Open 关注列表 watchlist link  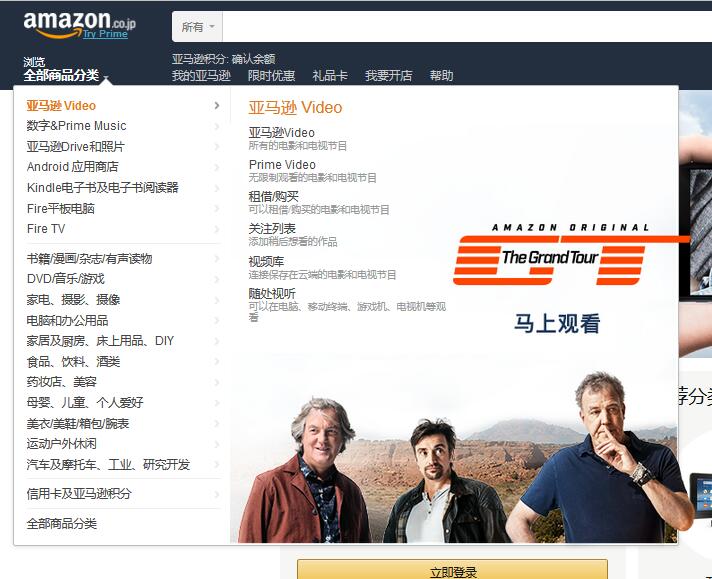272,228
